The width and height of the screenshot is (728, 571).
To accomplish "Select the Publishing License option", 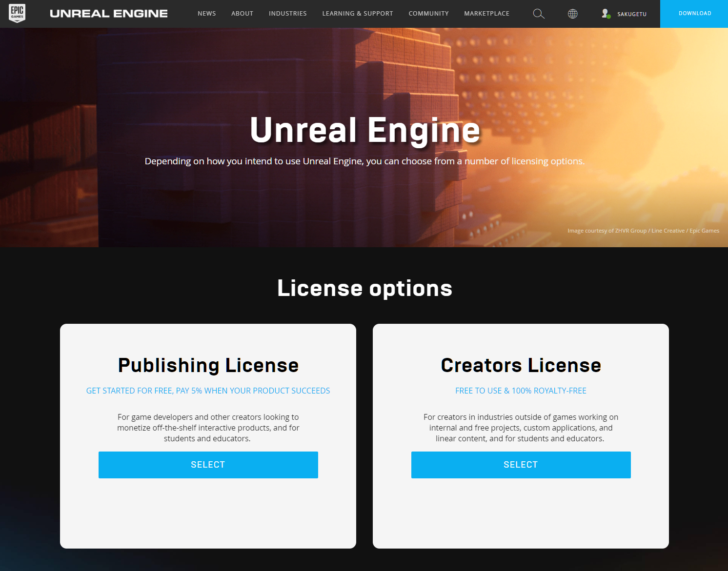I will pyautogui.click(x=208, y=465).
